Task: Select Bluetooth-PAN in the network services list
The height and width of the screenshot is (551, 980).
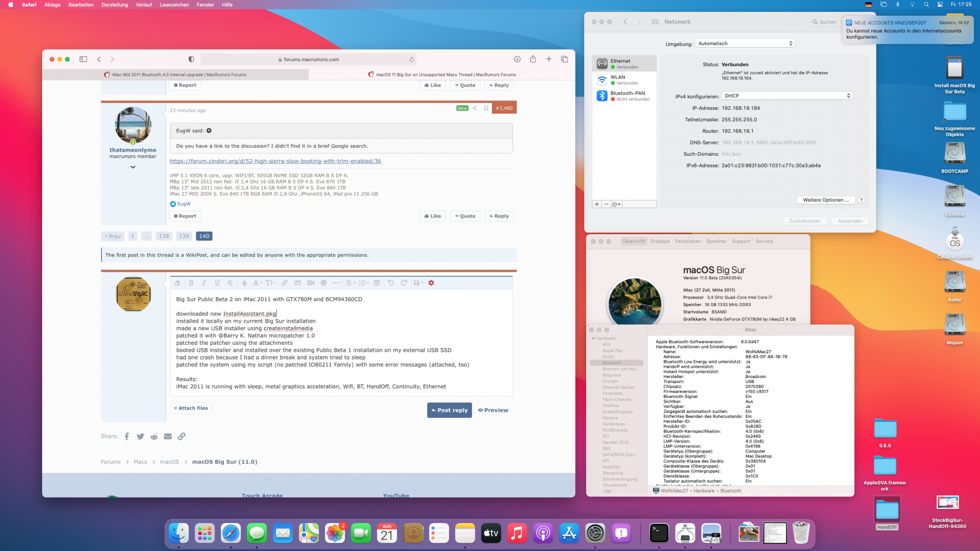Action: 624,96
